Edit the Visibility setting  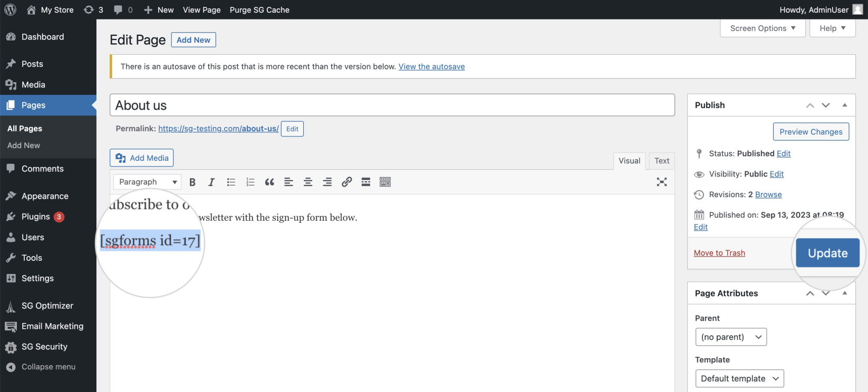pyautogui.click(x=777, y=174)
